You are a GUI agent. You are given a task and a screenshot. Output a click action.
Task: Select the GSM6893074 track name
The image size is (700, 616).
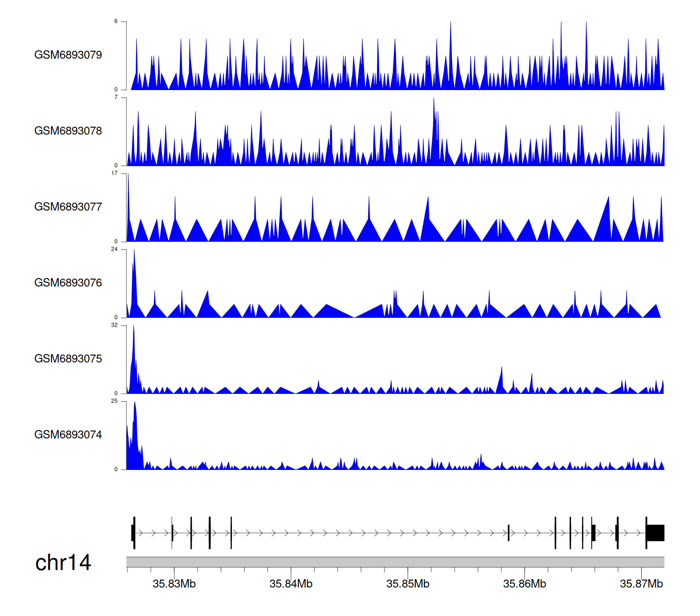point(68,435)
